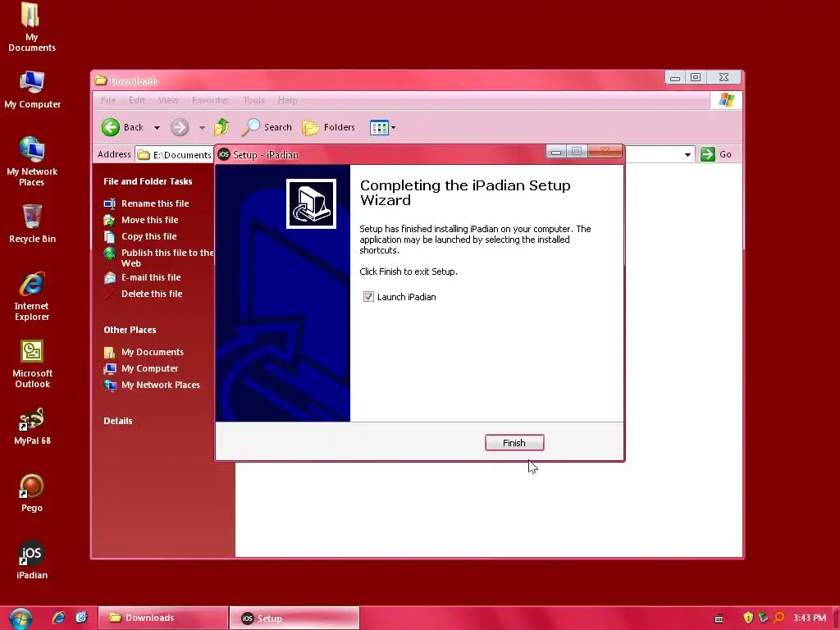Open the Help menu
The image size is (840, 630).
coord(288,100)
